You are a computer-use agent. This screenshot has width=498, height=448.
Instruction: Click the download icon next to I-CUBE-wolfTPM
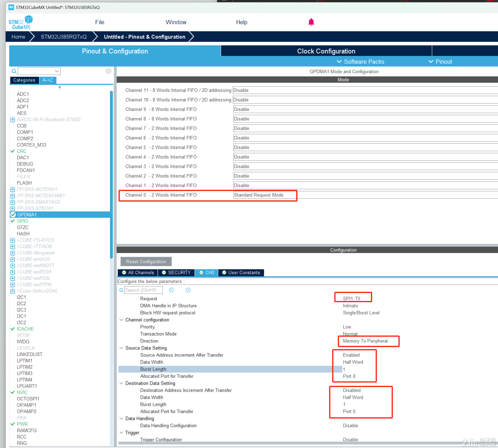tap(12, 285)
